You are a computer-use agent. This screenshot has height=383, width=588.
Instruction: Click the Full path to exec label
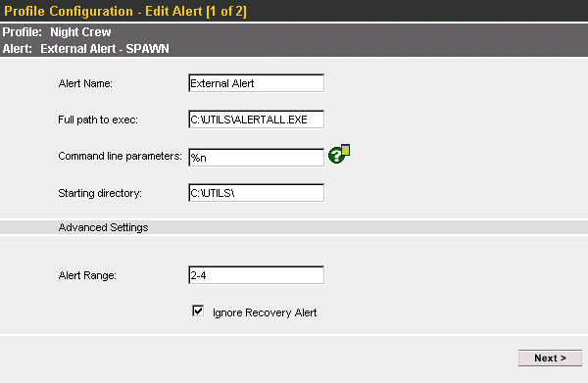pos(98,120)
